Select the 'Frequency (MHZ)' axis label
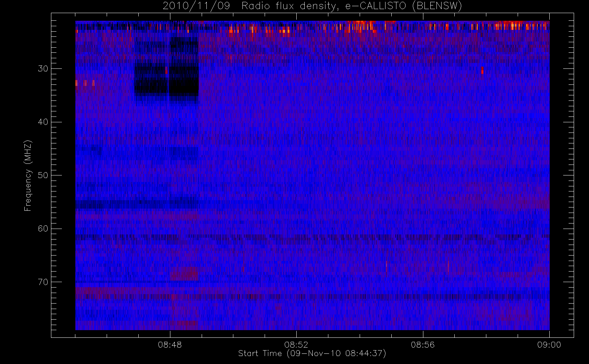 [28, 175]
